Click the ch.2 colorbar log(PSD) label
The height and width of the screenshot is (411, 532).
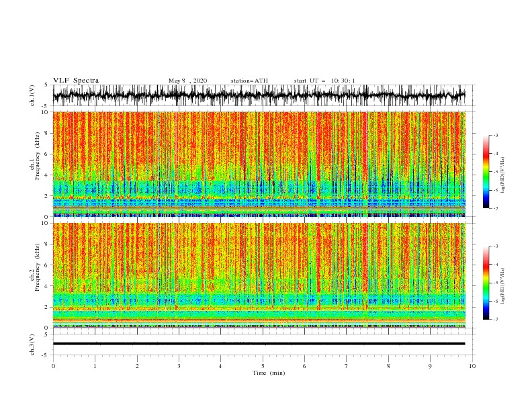503,286
